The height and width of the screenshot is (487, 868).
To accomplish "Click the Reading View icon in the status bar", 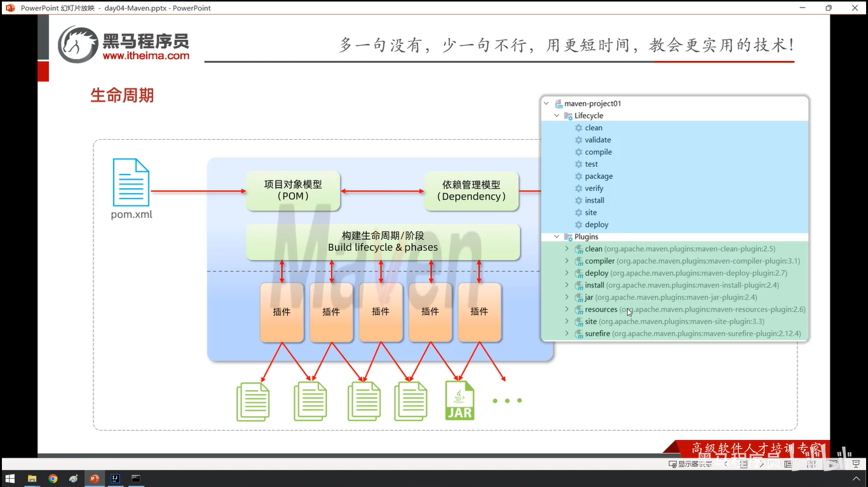I will 833,464.
